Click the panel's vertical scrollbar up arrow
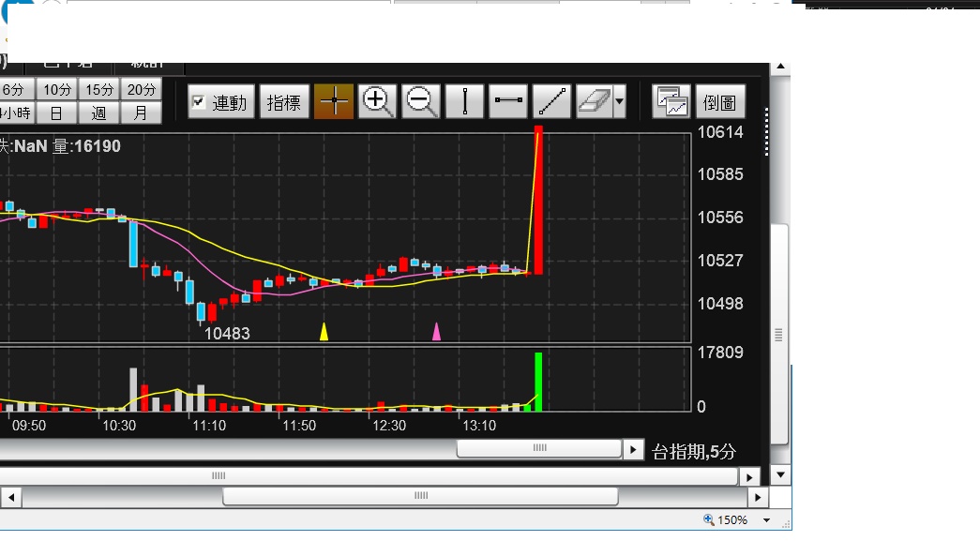The image size is (980, 556). (x=780, y=67)
